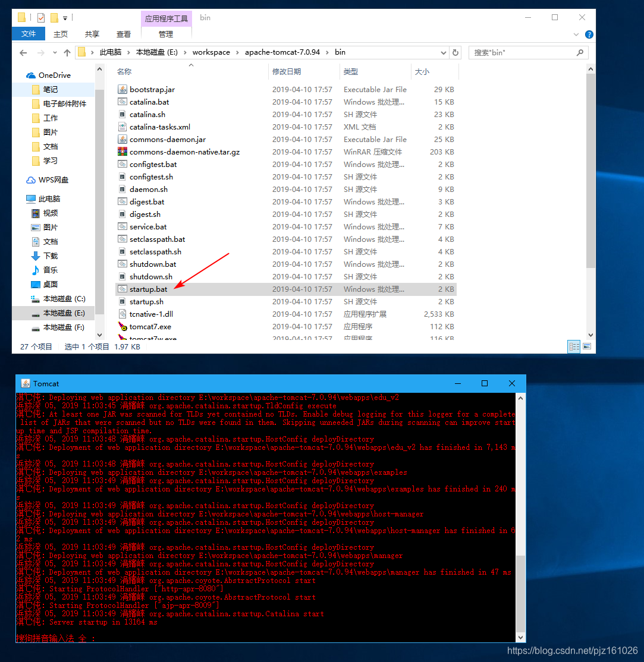Switch to the 查看 ribbon tab
644x662 pixels.
click(124, 34)
